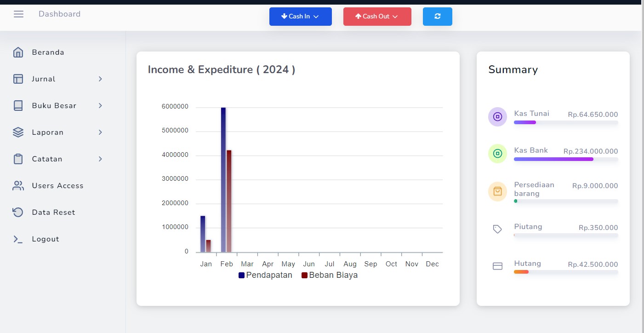Image resolution: width=644 pixels, height=333 pixels.
Task: Click the Logout terminal icon
Action: tap(18, 239)
